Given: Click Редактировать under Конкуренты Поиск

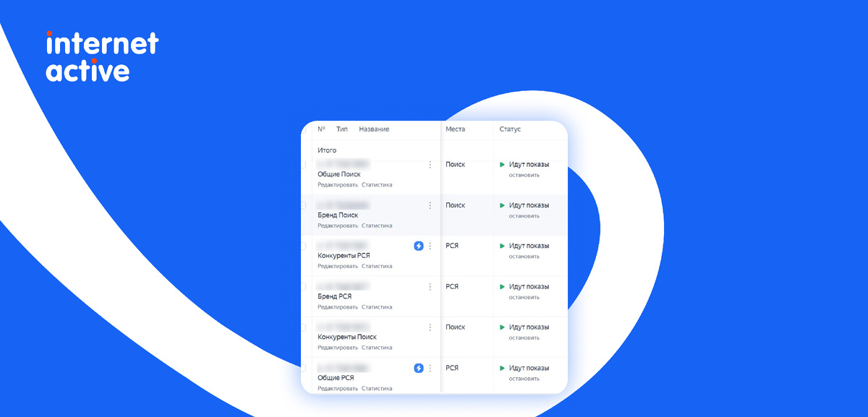Looking at the screenshot, I should [x=338, y=348].
